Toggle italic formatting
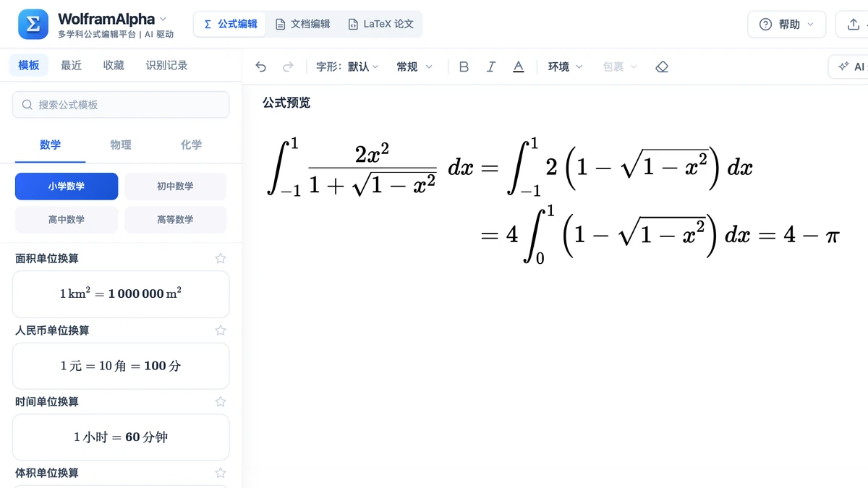868x488 pixels. coord(491,67)
